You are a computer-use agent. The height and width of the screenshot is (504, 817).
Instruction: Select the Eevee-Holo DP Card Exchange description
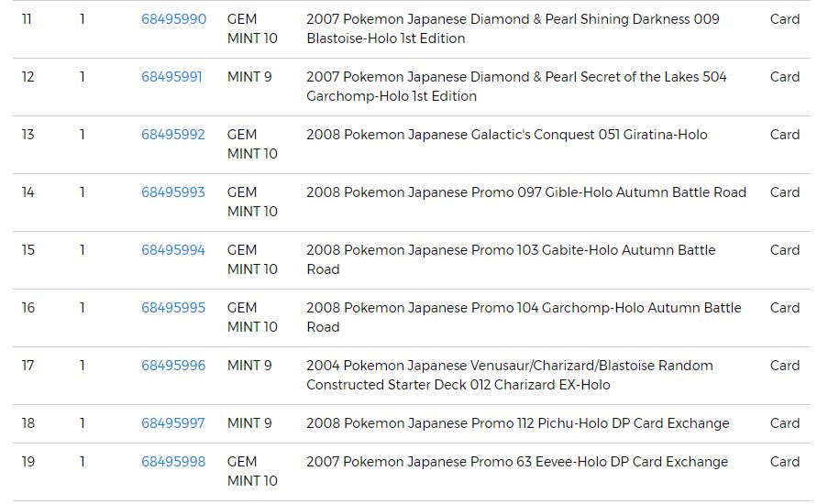(516, 462)
